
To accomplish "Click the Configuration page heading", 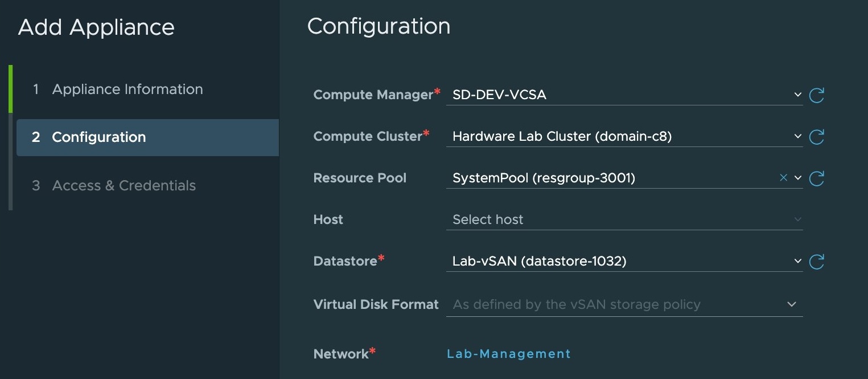I will 379,27.
